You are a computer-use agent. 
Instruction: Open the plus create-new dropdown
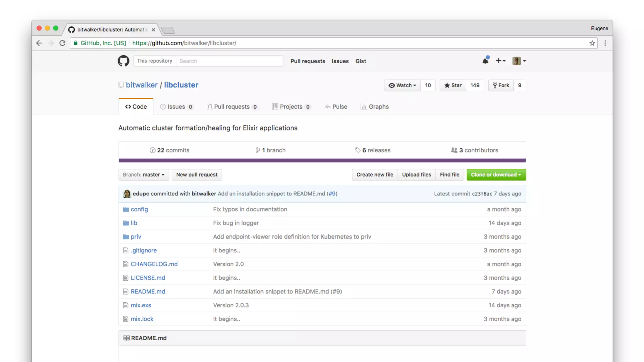point(500,61)
